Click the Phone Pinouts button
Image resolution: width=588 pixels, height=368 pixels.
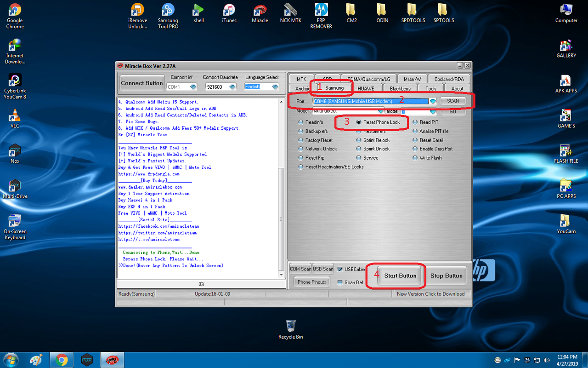coord(311,282)
